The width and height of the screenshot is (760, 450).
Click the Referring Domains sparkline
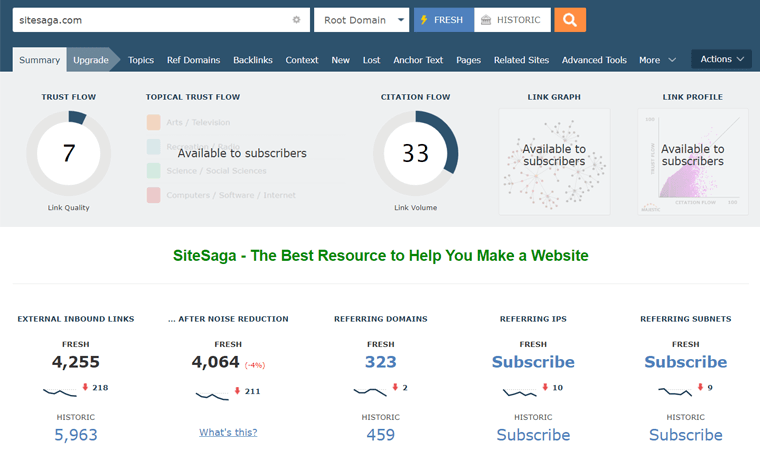(x=370, y=392)
